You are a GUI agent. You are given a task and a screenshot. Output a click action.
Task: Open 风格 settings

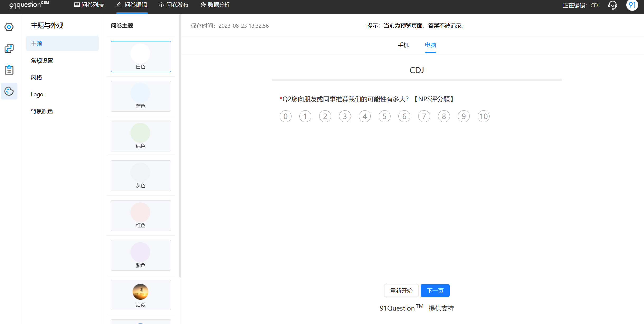coord(36,78)
